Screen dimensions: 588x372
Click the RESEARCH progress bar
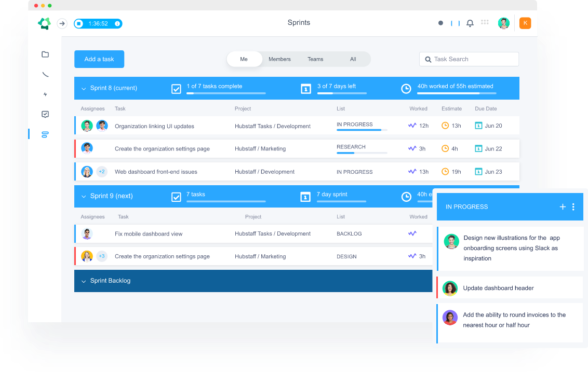pos(362,153)
